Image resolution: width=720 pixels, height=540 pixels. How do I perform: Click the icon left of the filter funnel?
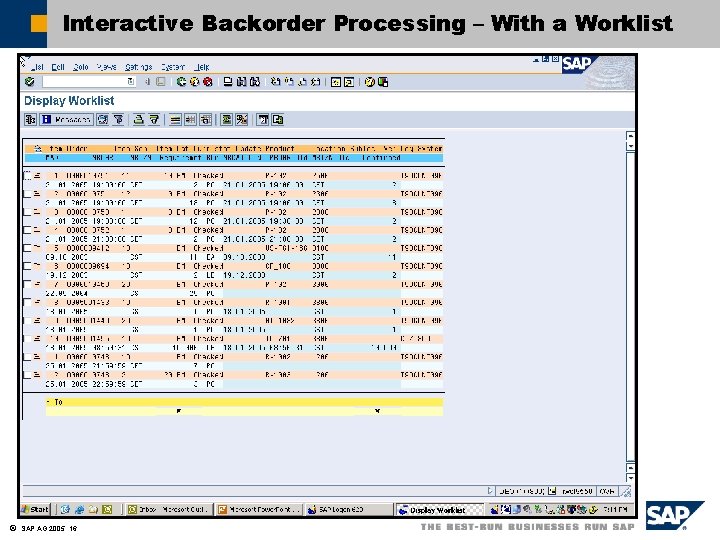click(x=102, y=119)
